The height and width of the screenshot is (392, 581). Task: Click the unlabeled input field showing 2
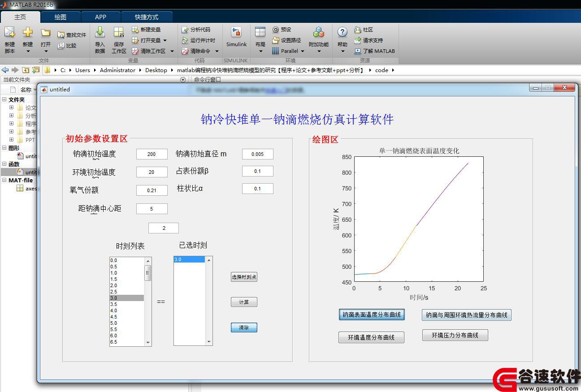click(x=164, y=228)
